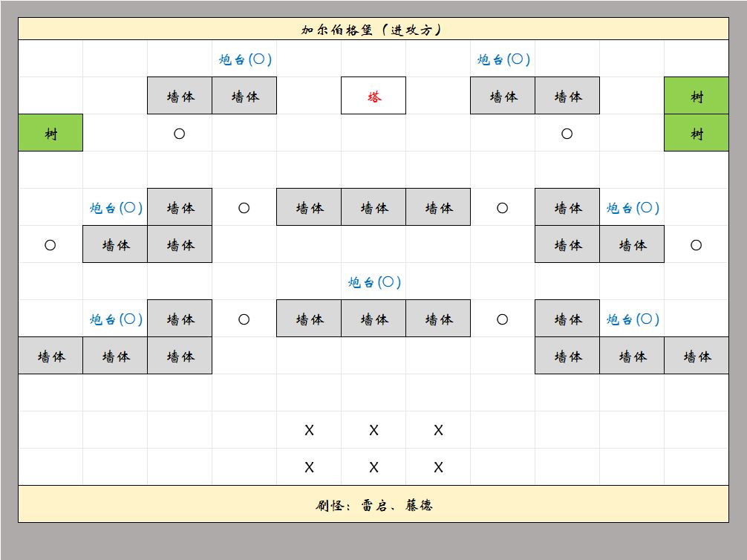Click 炮台(○) above the bottom-right three-wall row
Image resolution: width=747 pixels, height=560 pixels.
(x=633, y=319)
